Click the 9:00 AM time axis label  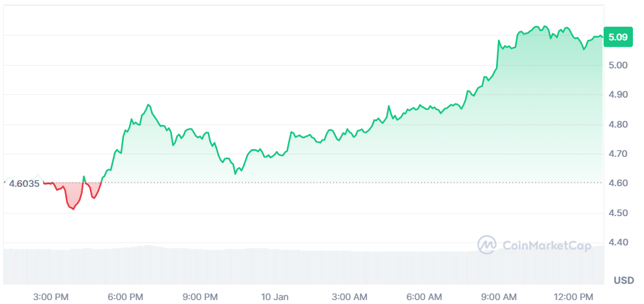pyautogui.click(x=499, y=297)
